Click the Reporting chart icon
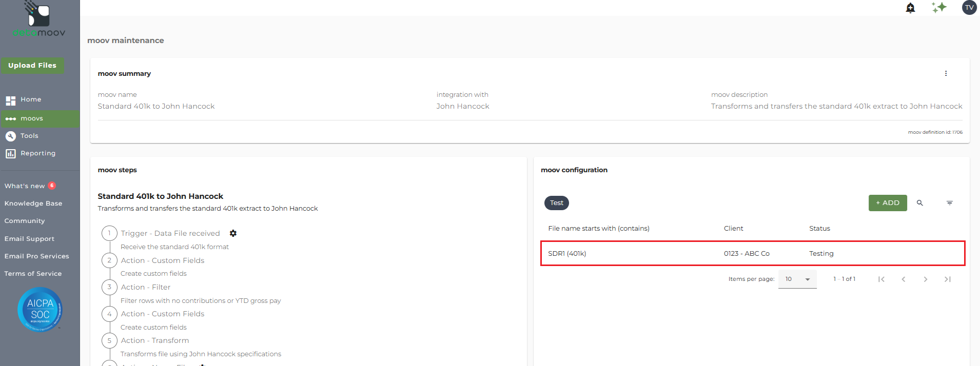Viewport: 980px width, 366px height. (11, 153)
